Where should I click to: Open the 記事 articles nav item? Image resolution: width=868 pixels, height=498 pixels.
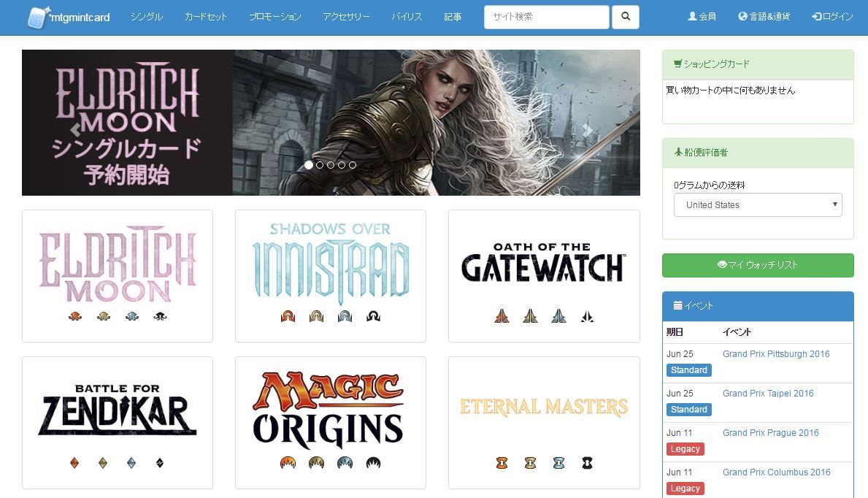pos(453,17)
